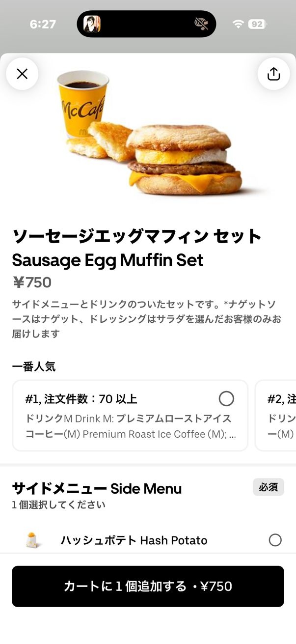Tap the サイドメニュー Side Menu section header
This screenshot has height=644, width=296.
[x=97, y=488]
